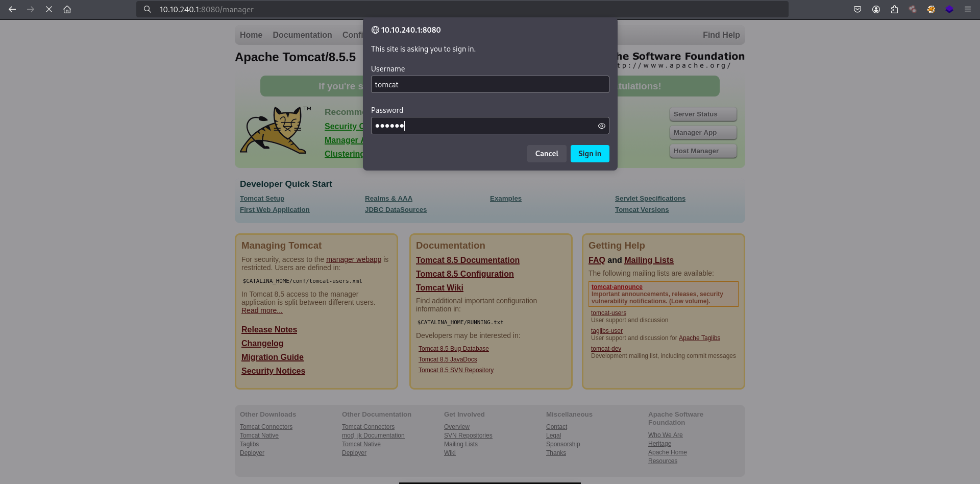This screenshot has height=484, width=980.
Task: Open the manager webapp link
Action: [354, 259]
